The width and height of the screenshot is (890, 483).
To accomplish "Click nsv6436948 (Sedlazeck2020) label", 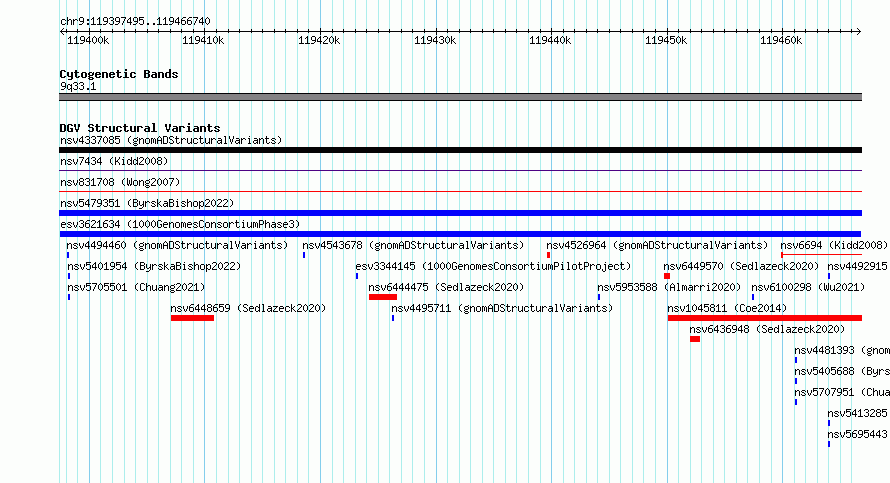I will click(x=767, y=329).
